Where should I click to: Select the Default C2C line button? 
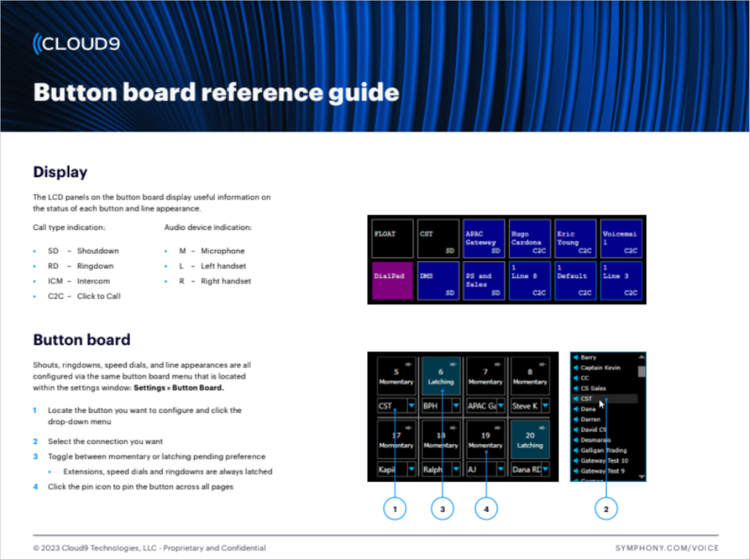click(x=576, y=281)
